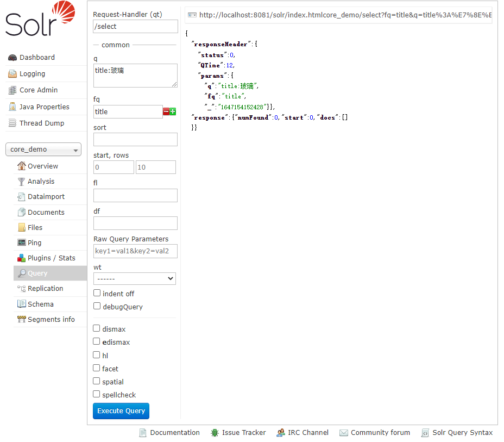Go to the Logging page
The image size is (504, 442).
[x=32, y=74]
